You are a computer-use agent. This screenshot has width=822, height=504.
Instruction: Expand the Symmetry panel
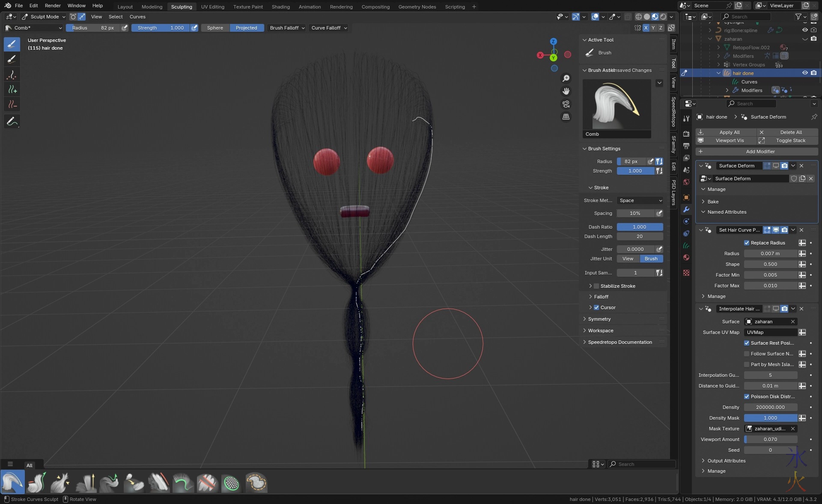point(599,319)
